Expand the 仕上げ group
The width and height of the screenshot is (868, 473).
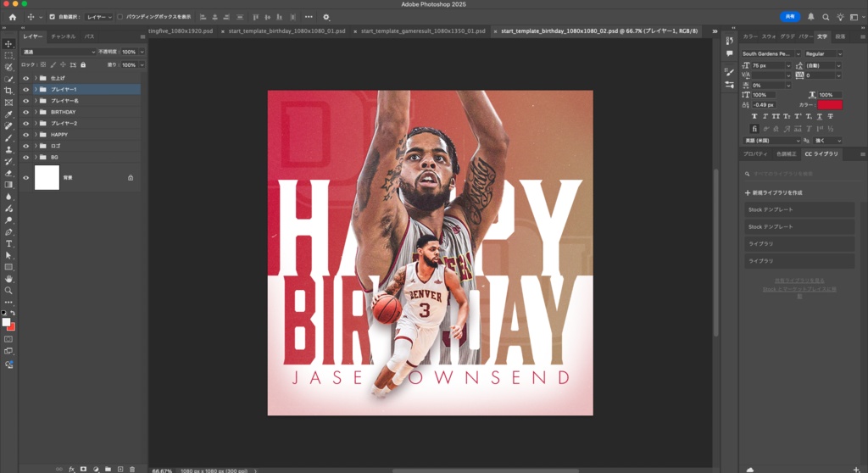coord(36,78)
